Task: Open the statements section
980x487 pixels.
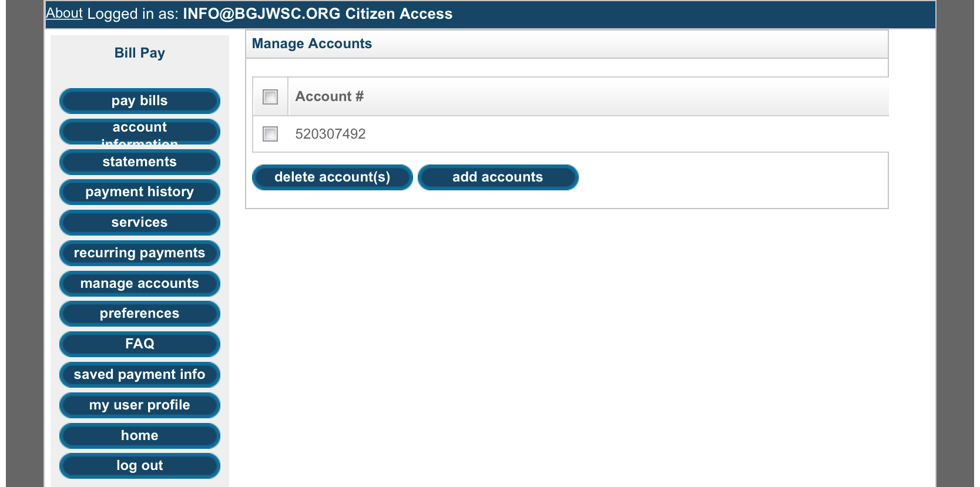Action: (x=140, y=162)
